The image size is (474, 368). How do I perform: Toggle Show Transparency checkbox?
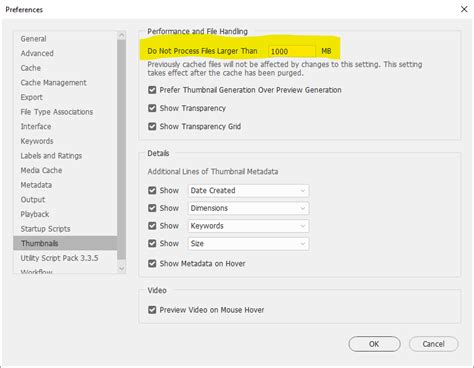click(152, 108)
